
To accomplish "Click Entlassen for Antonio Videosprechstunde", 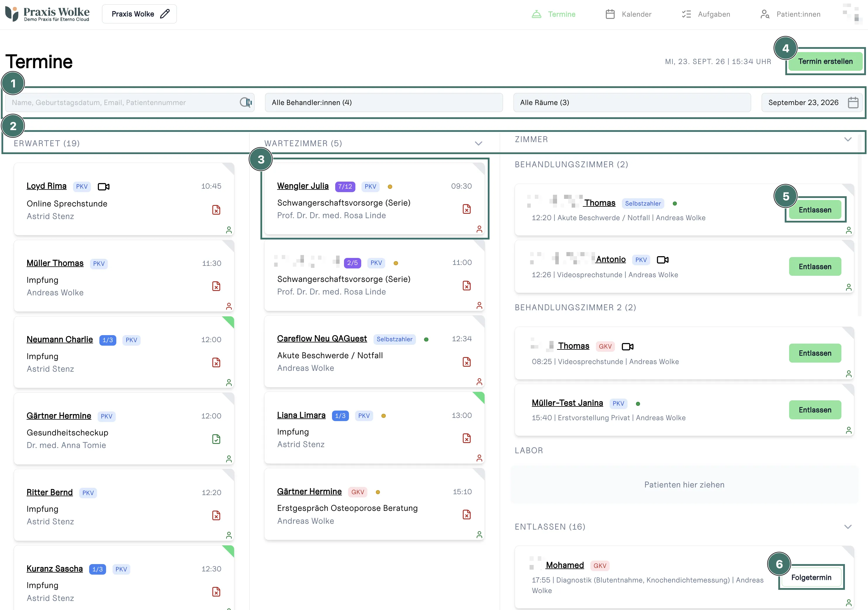I will point(815,267).
